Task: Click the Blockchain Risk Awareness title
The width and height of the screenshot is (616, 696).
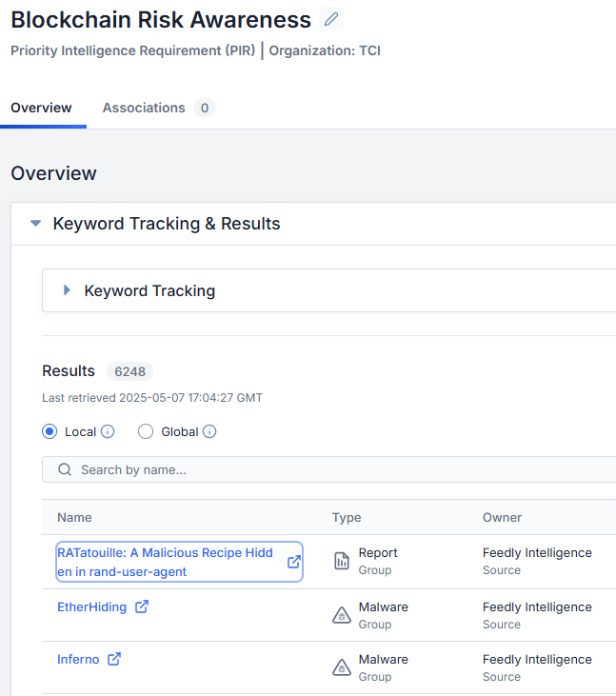Action: pos(161,20)
